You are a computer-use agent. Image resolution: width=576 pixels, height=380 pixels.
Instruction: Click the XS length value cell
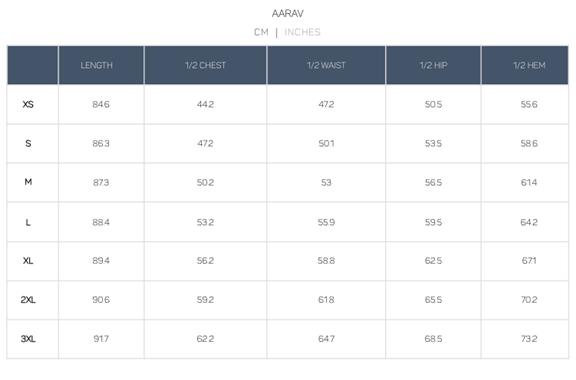coord(101,104)
